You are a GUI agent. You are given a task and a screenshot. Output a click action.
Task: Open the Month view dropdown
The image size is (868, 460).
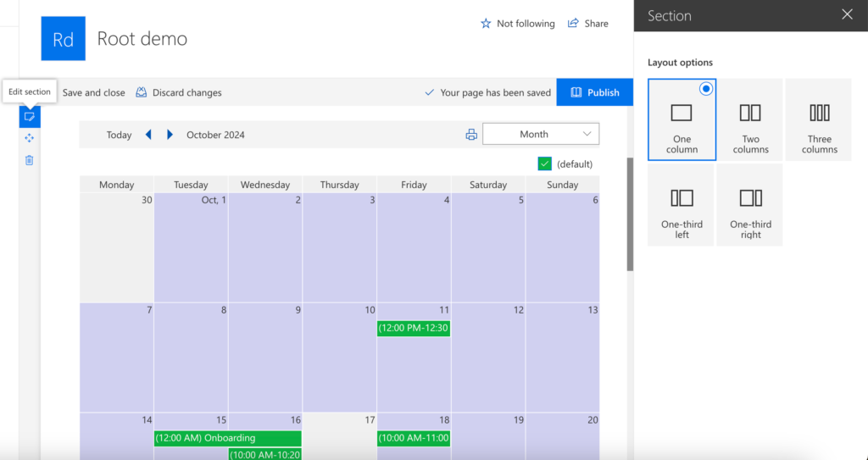pos(540,134)
